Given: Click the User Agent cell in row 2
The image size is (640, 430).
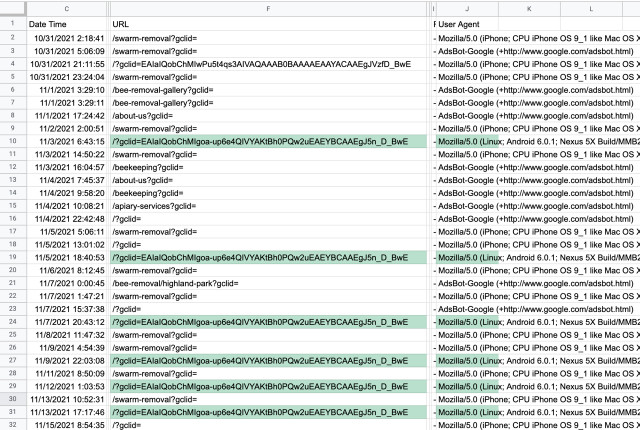Looking at the screenshot, I should point(535,37).
